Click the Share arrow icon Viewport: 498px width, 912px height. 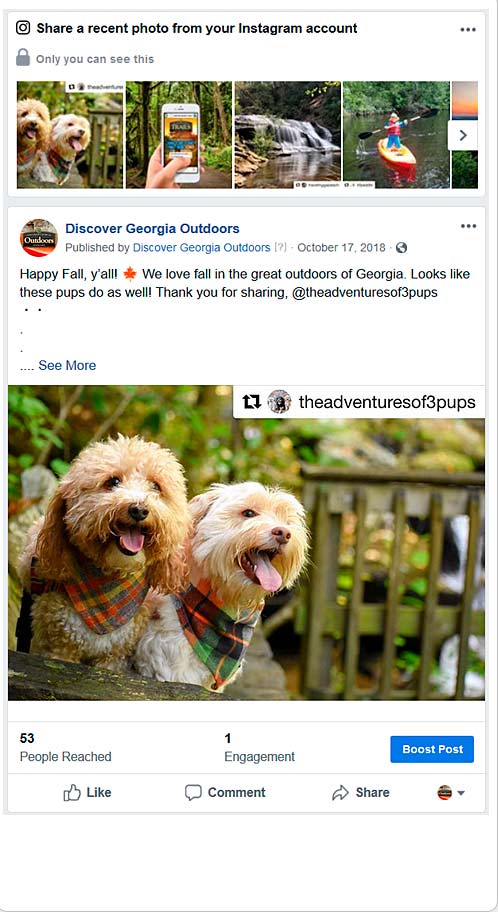(x=340, y=793)
